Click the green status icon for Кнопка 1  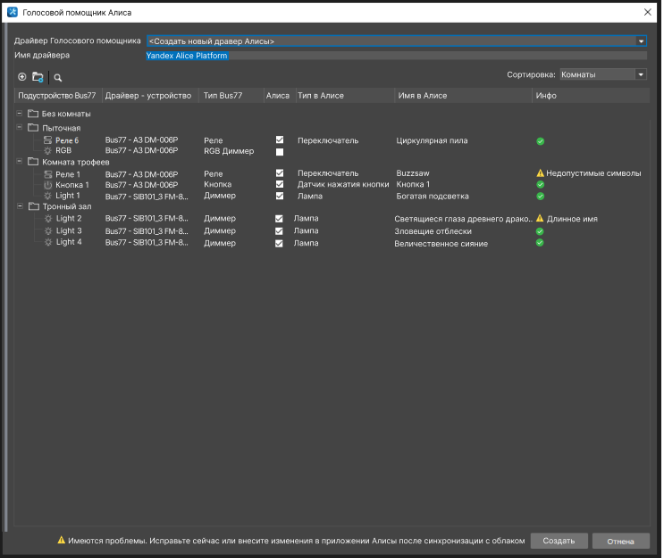tap(540, 185)
